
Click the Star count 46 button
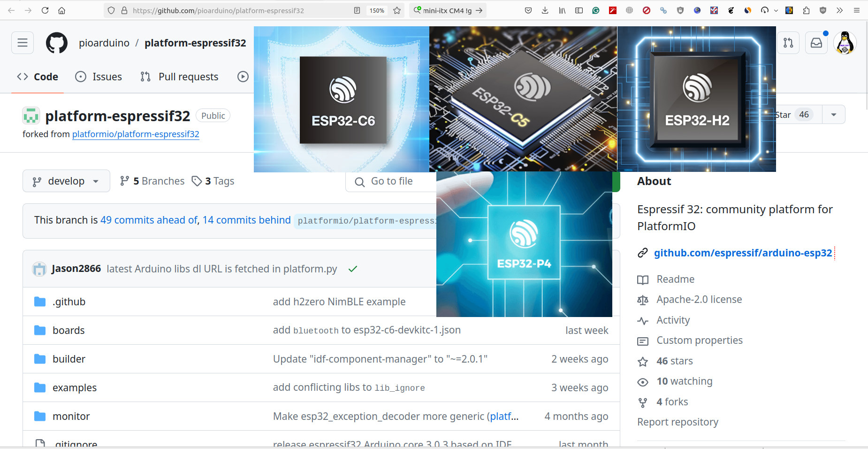(x=799, y=115)
